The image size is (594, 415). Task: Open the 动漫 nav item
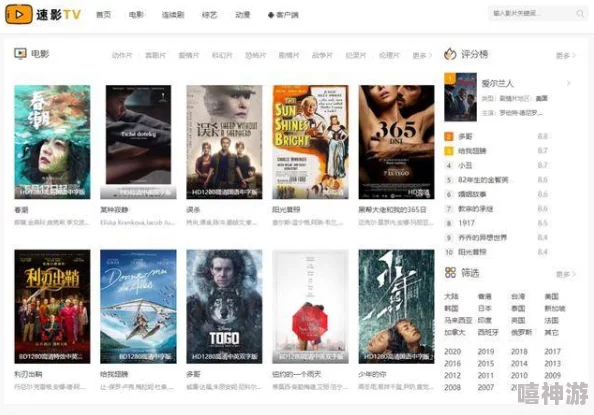[x=242, y=15]
